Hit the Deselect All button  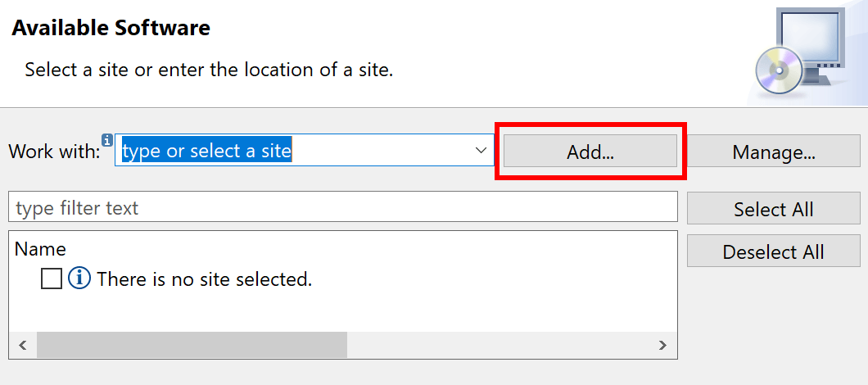[773, 251]
